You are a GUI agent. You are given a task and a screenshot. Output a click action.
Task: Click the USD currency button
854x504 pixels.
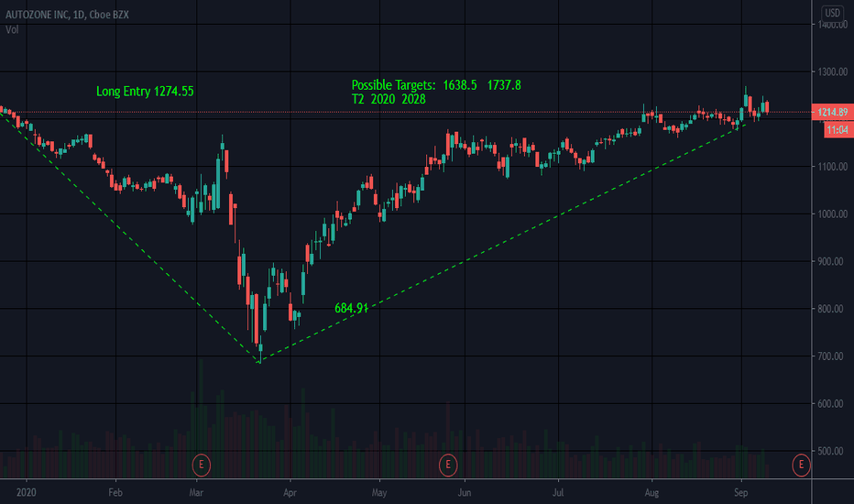coord(832,13)
